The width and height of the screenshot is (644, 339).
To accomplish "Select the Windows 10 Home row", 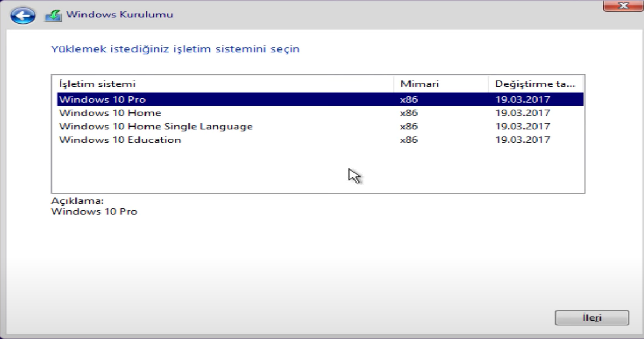I will pos(320,113).
